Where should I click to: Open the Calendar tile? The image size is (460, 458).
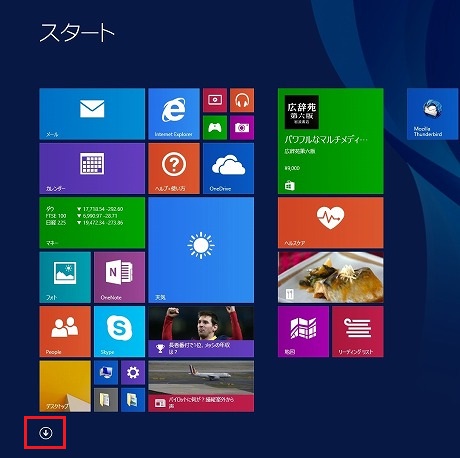pyautogui.click(x=92, y=168)
